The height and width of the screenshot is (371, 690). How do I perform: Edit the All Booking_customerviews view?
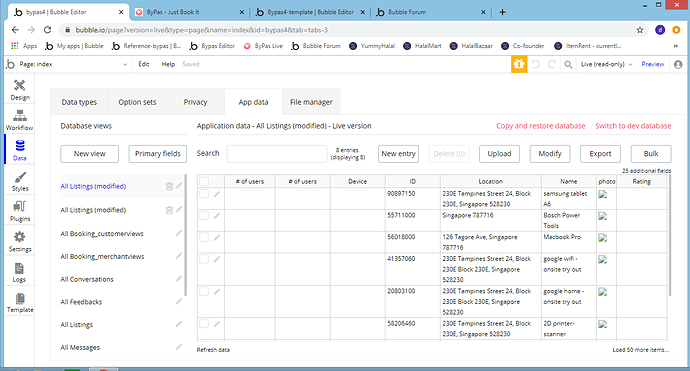(x=179, y=233)
